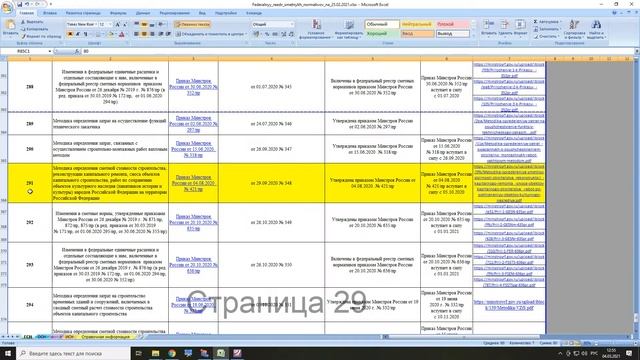The height and width of the screenshot is (360, 640).
Task: Open Условное форматирование conditional formatting
Action: (316, 29)
